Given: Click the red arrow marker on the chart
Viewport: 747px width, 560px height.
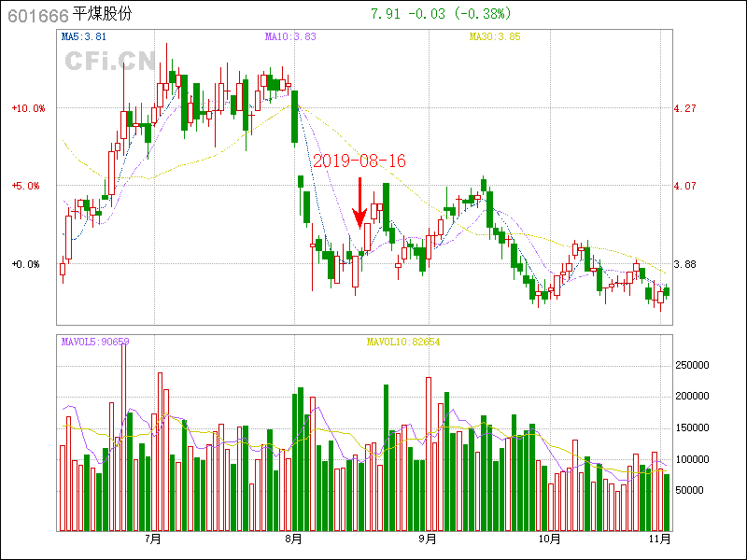Looking at the screenshot, I should point(359,205).
